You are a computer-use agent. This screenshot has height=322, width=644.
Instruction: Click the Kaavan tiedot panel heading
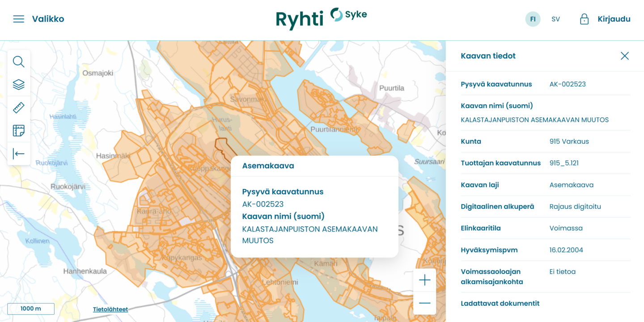coord(488,56)
